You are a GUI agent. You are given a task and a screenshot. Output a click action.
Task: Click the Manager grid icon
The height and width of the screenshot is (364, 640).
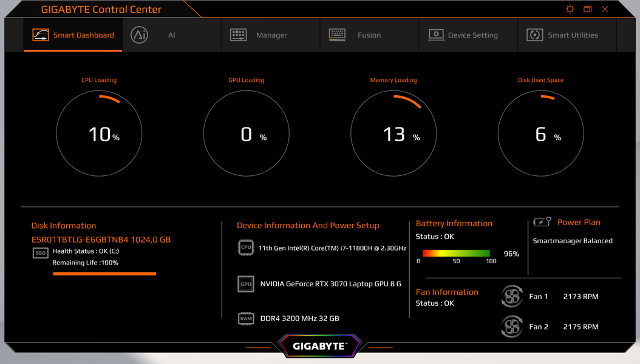click(x=239, y=35)
